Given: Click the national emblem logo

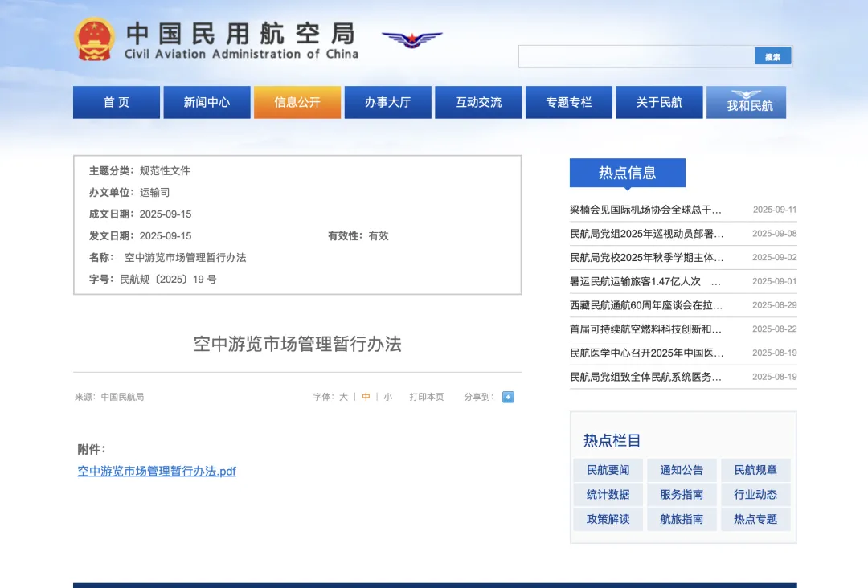Looking at the screenshot, I should point(96,39).
